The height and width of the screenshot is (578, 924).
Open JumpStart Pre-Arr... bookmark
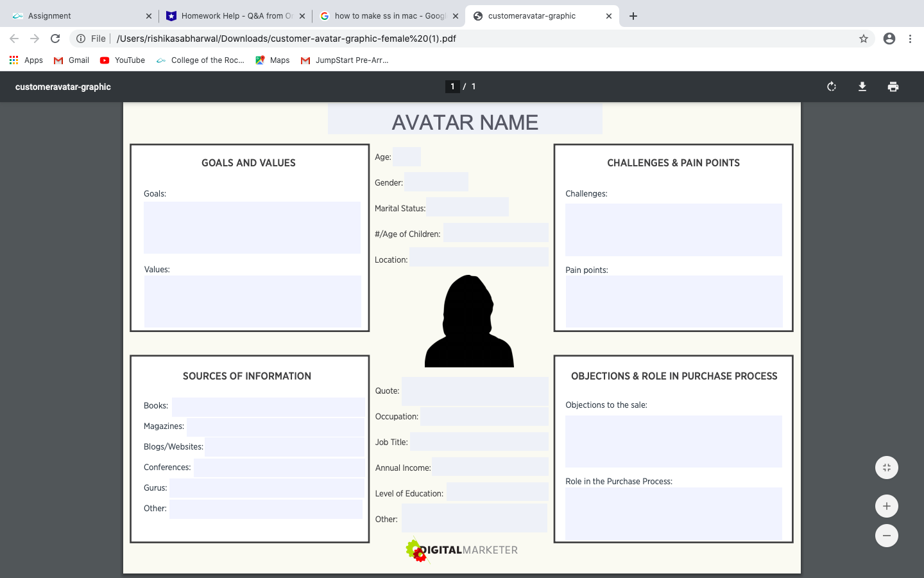345,60
